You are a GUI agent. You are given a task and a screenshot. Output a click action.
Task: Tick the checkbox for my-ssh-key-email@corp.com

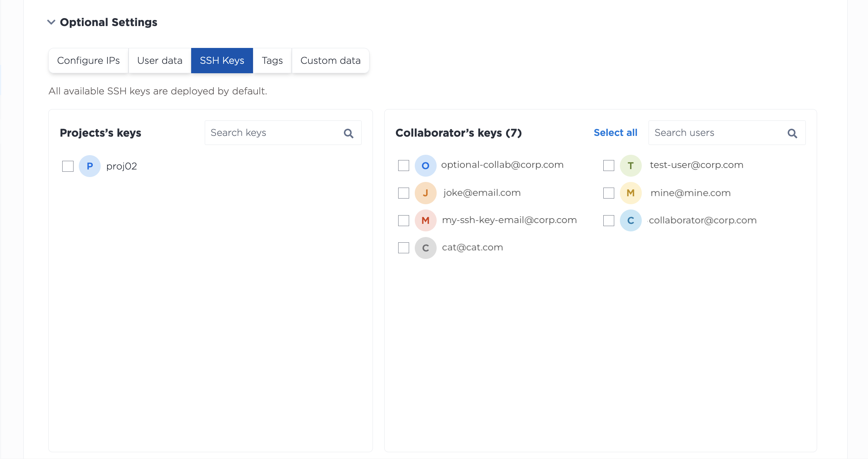403,220
